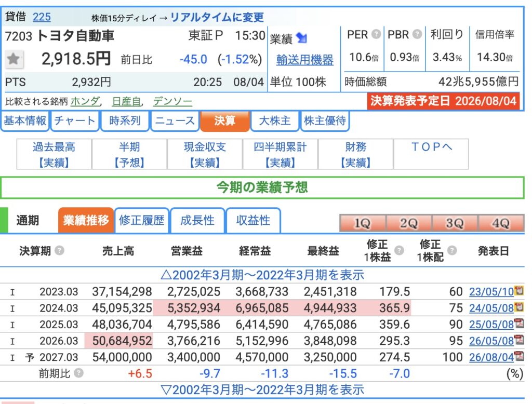The image size is (532, 404).
Task: Open document icon beside 23/05/10
Action: [519, 291]
